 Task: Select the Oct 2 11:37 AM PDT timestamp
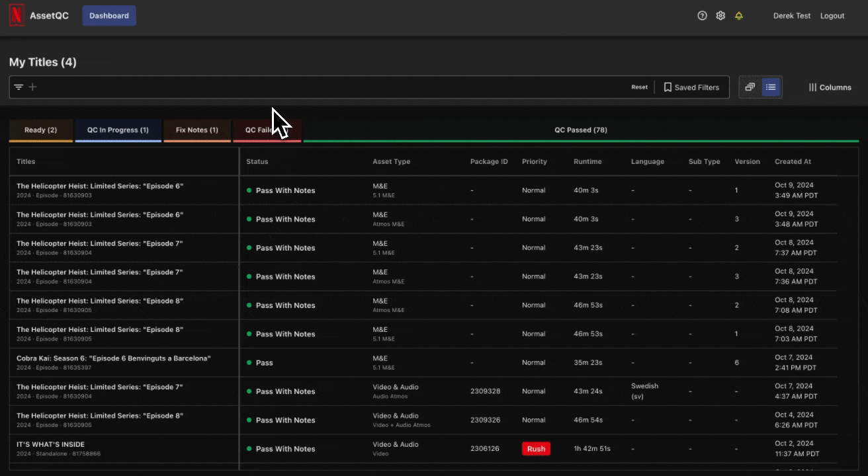pos(797,449)
